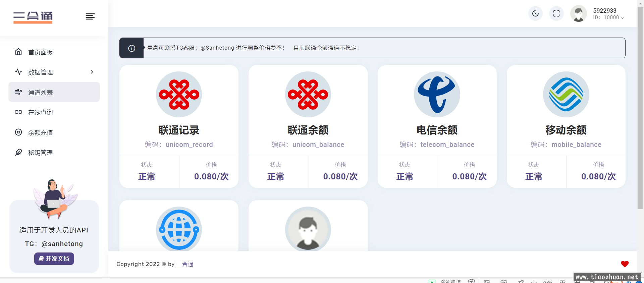Click 联通余额 Unicom logo
This screenshot has width=644, height=283.
pos(308,95)
